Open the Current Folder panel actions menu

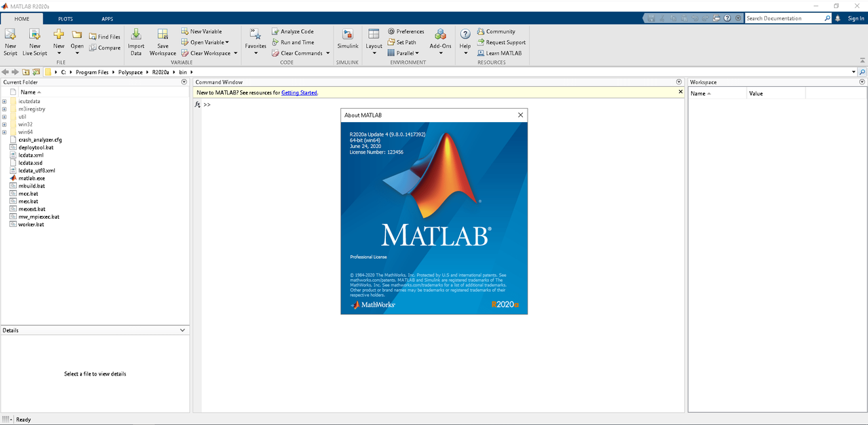[184, 82]
